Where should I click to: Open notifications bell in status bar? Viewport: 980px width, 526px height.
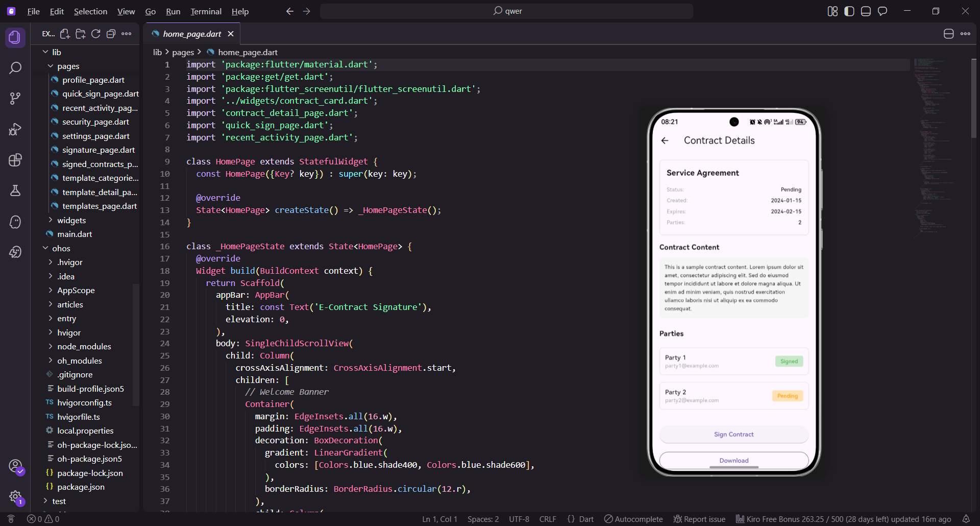pyautogui.click(x=966, y=519)
